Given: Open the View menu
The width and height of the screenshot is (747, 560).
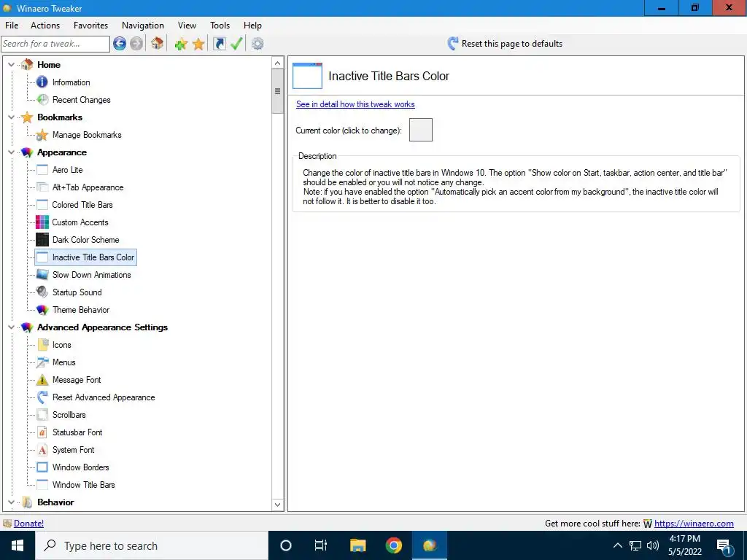Looking at the screenshot, I should pos(187,26).
